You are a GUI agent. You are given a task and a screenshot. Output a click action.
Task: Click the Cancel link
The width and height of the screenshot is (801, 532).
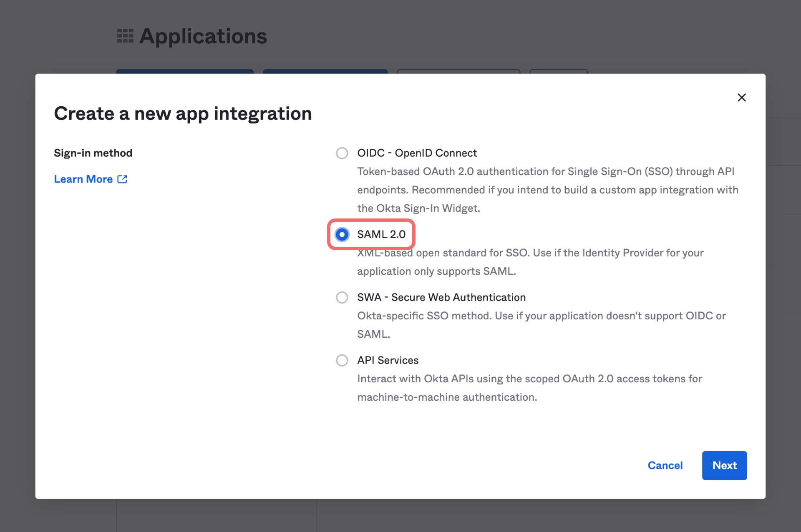(x=665, y=465)
